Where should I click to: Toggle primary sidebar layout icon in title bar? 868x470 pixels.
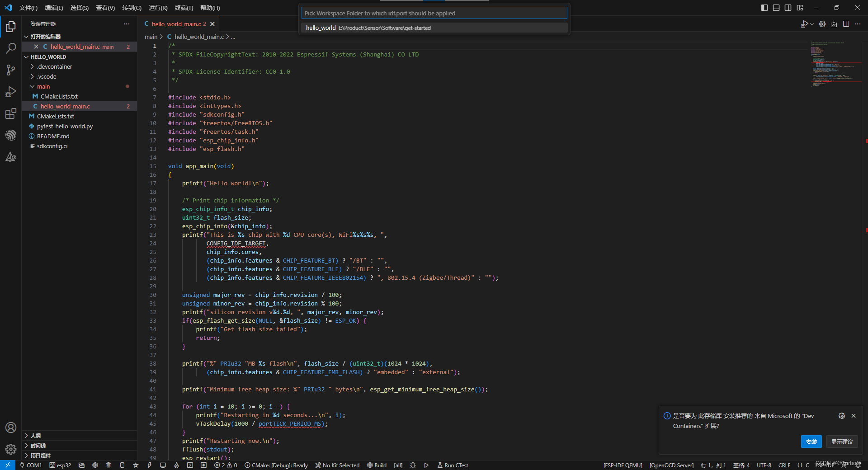click(764, 8)
